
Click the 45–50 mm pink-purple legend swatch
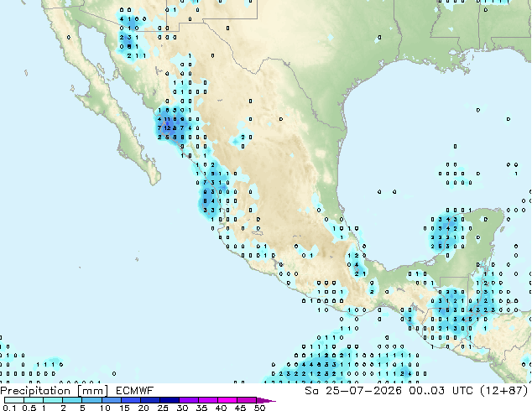point(247,400)
